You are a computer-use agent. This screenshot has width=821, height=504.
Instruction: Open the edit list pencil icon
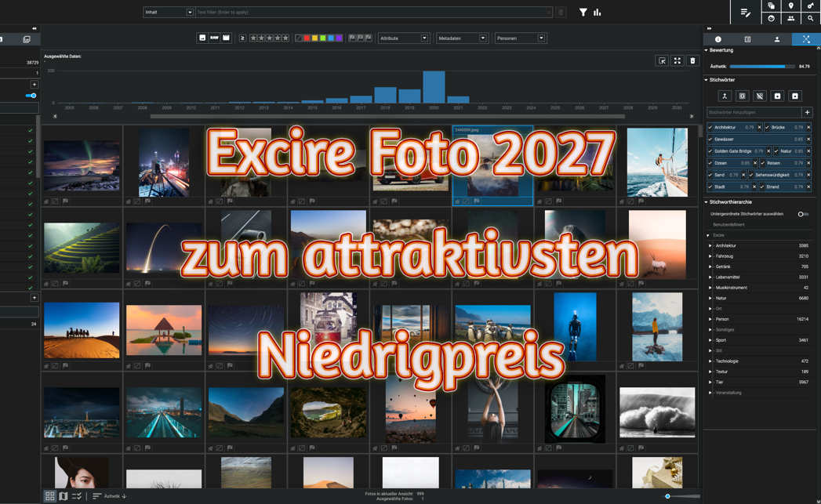(746, 13)
